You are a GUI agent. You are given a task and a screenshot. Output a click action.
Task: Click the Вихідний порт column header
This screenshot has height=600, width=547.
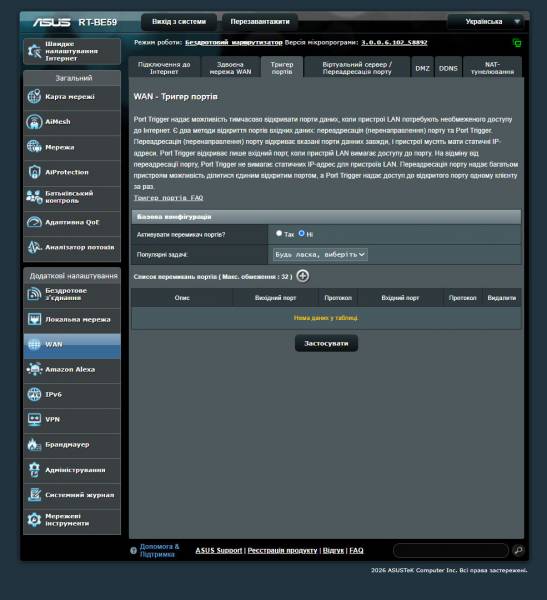click(x=276, y=298)
